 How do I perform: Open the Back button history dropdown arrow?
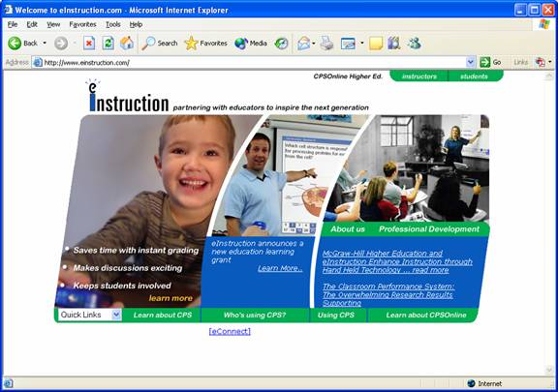[45, 43]
